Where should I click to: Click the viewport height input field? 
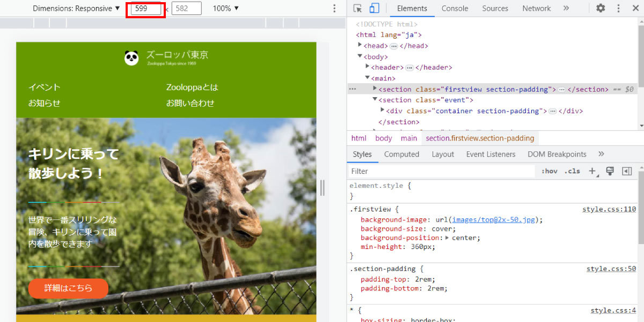186,9
